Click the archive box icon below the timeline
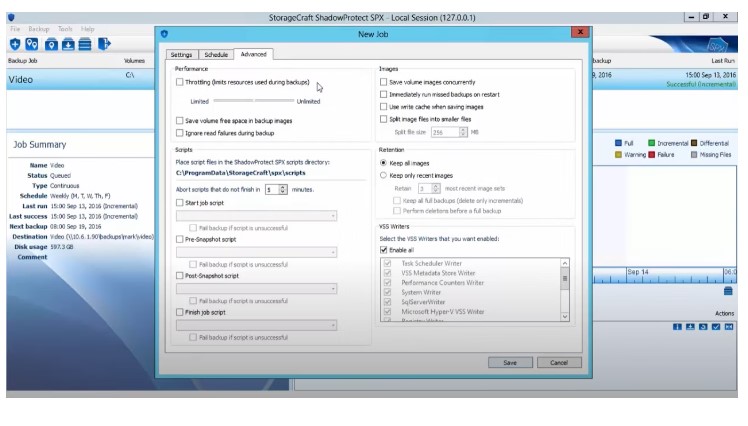This screenshot has height=426, width=748. pos(728,291)
